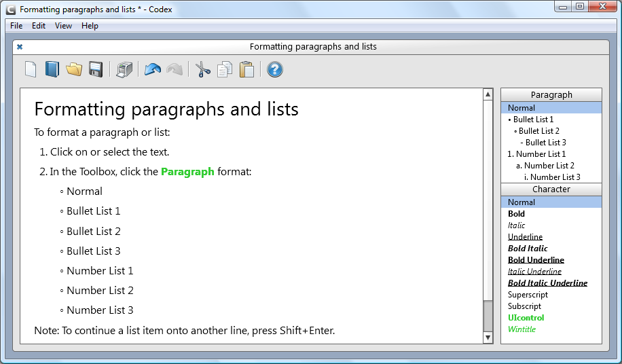Apply Bold Italic character style
622x364 pixels.
528,249
